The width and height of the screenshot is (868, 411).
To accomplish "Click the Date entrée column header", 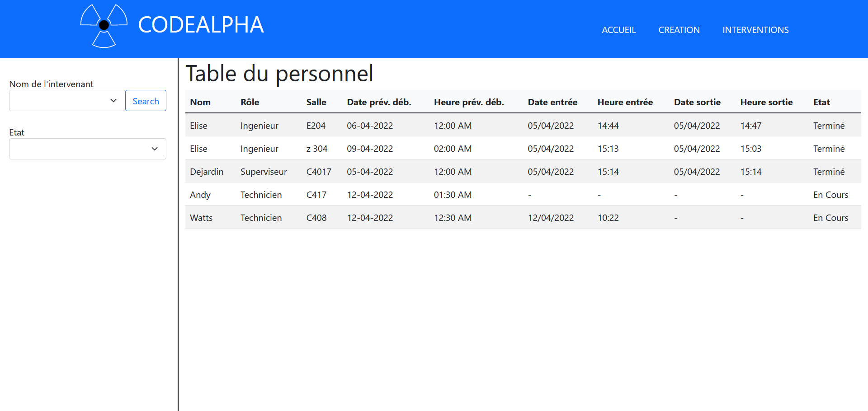I will (x=552, y=102).
